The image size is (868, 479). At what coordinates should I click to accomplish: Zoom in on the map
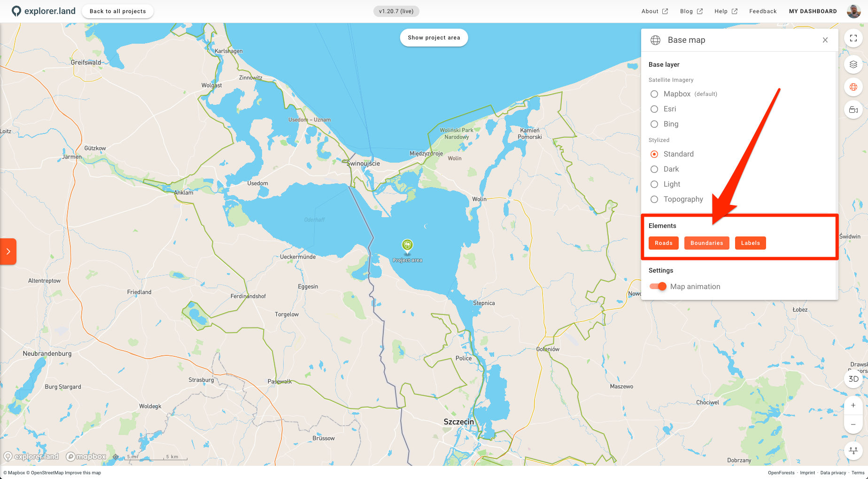pyautogui.click(x=853, y=405)
